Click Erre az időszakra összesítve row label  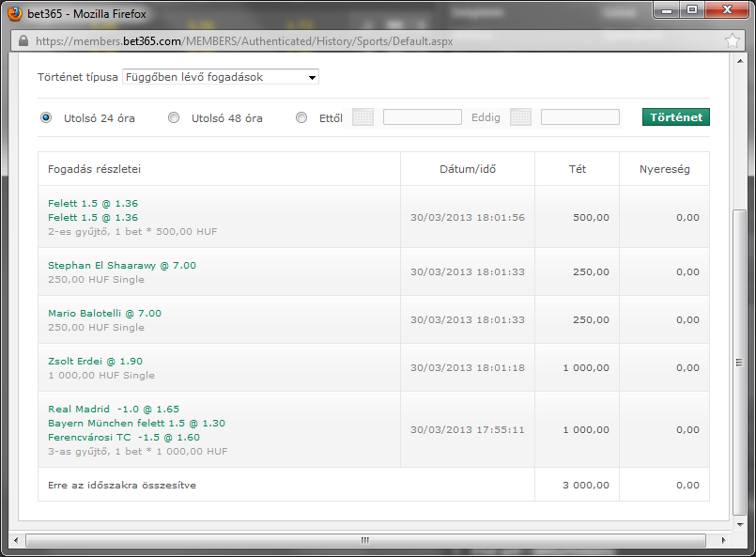point(122,486)
